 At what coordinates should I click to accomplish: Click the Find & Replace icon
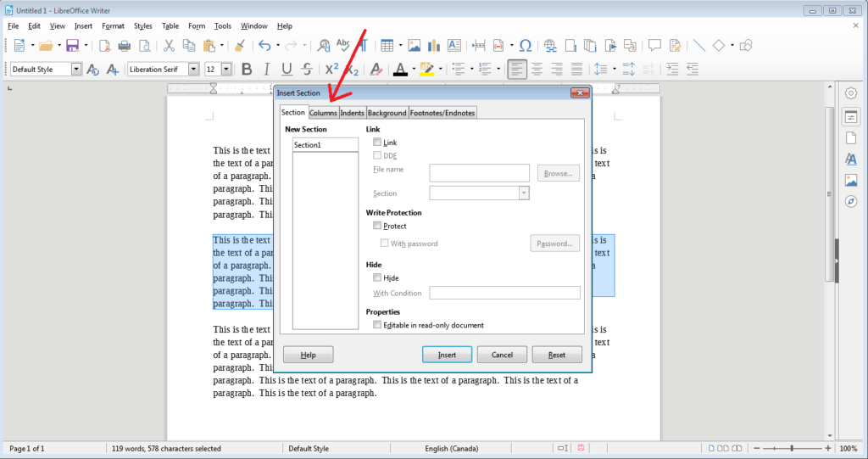324,46
